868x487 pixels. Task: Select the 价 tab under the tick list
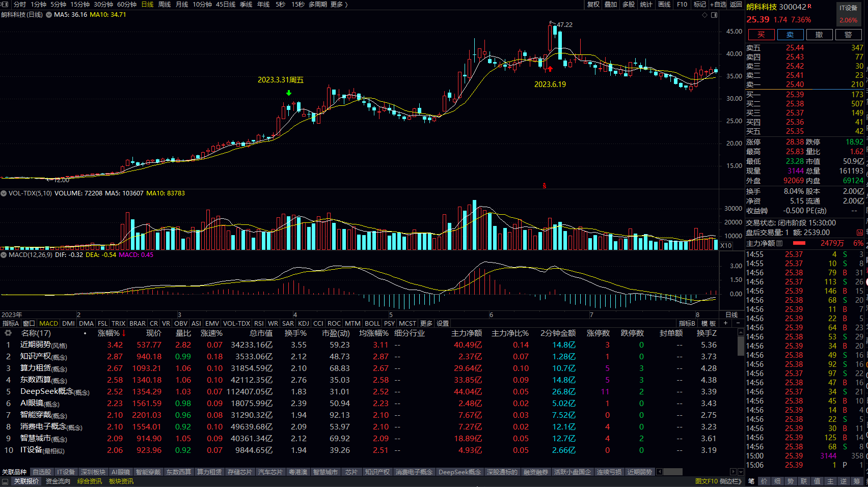click(x=764, y=481)
